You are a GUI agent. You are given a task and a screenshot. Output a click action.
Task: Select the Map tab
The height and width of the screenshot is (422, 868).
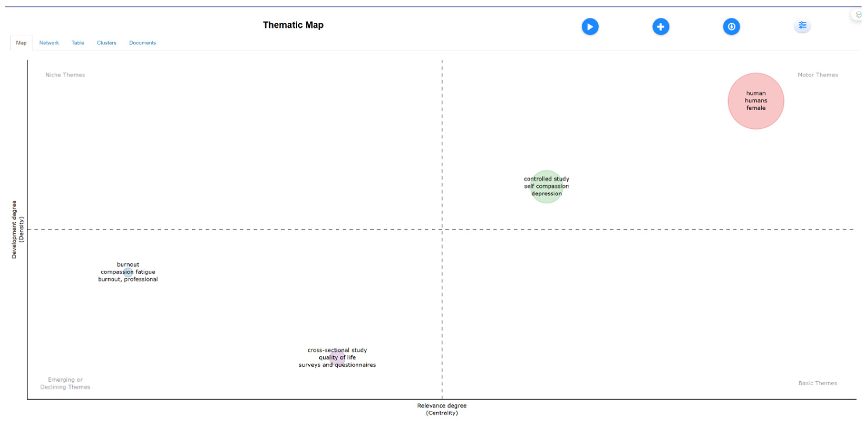click(21, 43)
